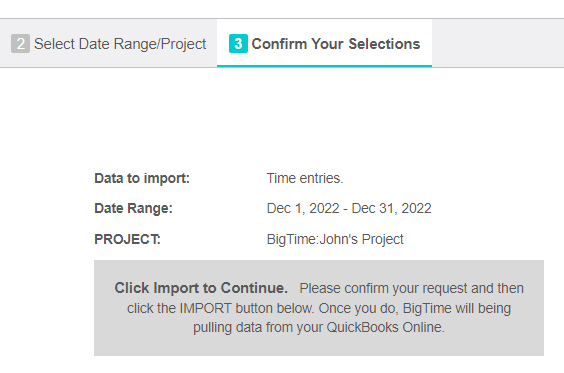Click the 'pulling data from your' text

[258, 328]
